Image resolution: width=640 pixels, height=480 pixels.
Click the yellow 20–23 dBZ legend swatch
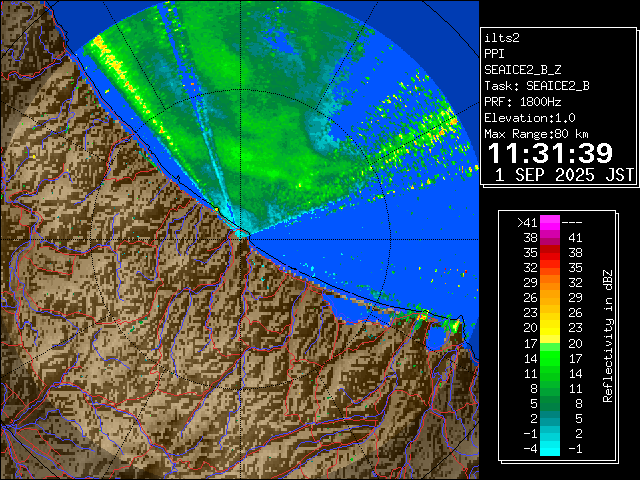pyautogui.click(x=550, y=327)
